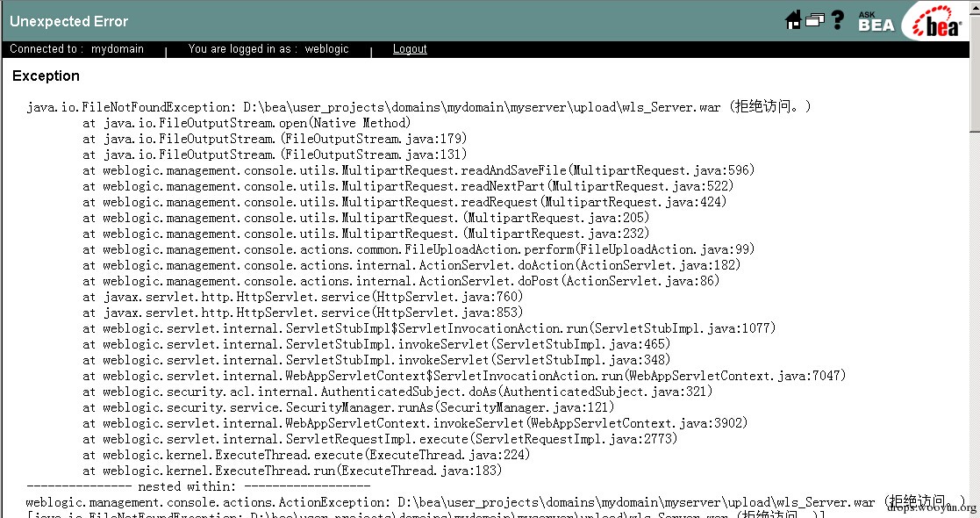This screenshot has width=980, height=518.
Task: Click the scrollbar track below the thumb
Action: pyautogui.click(x=975, y=326)
